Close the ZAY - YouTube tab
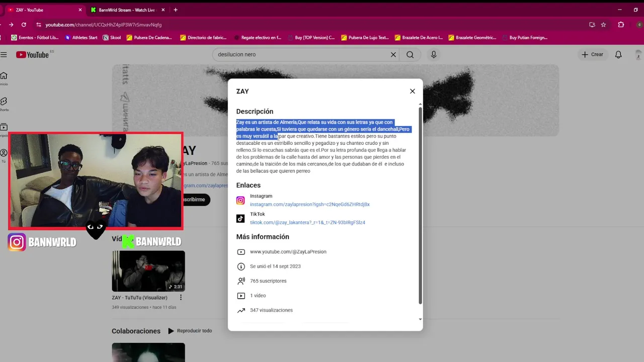This screenshot has height=362, width=644. pyautogui.click(x=79, y=10)
